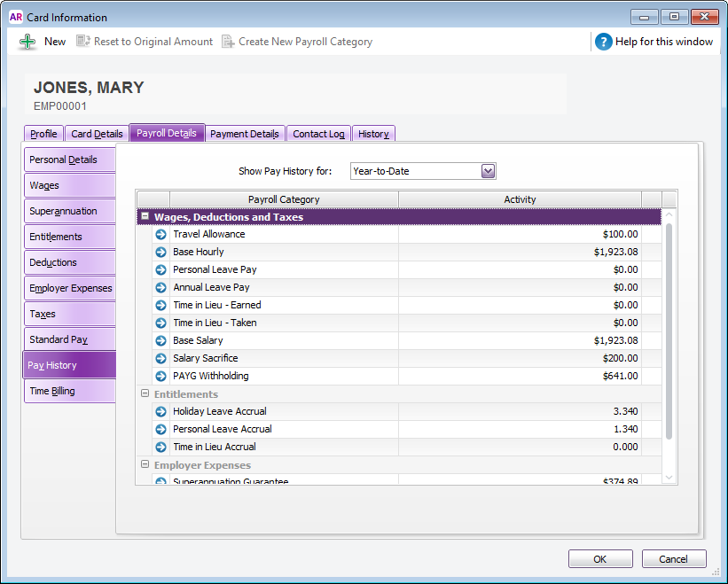Screen dimensions: 728x584
Task: Switch to the Payment Details tab
Action: coord(244,134)
